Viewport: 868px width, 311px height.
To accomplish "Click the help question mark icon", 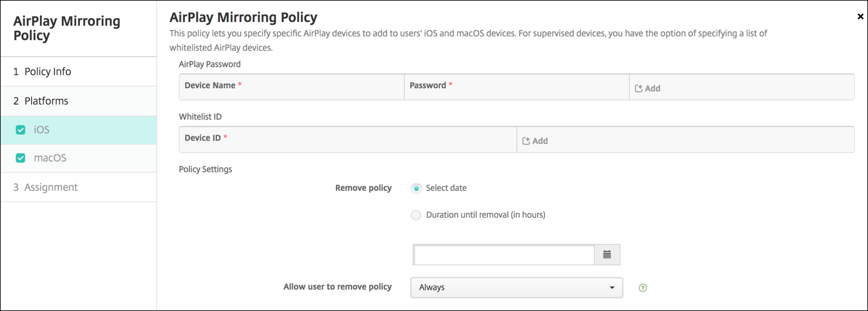I will (642, 288).
